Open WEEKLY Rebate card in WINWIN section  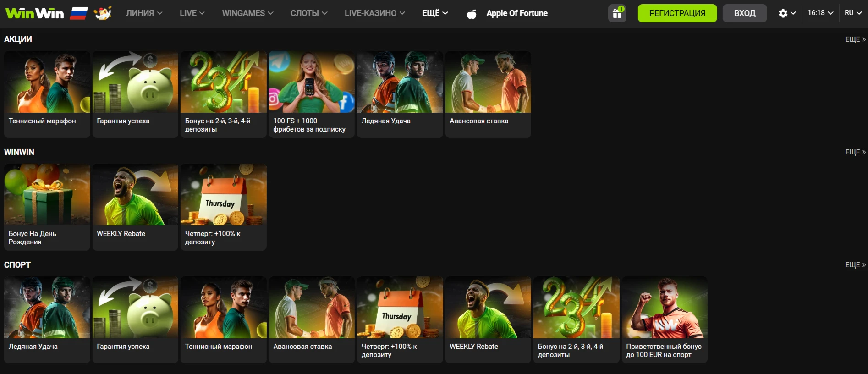[135, 207]
